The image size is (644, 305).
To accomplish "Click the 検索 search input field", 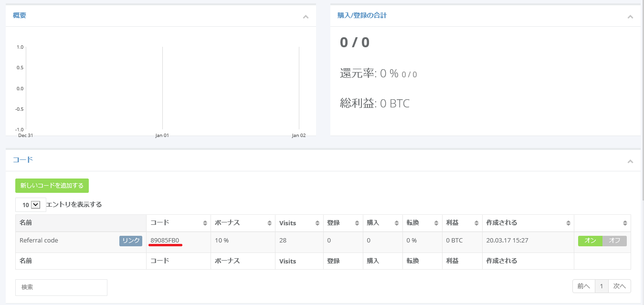I will click(61, 287).
